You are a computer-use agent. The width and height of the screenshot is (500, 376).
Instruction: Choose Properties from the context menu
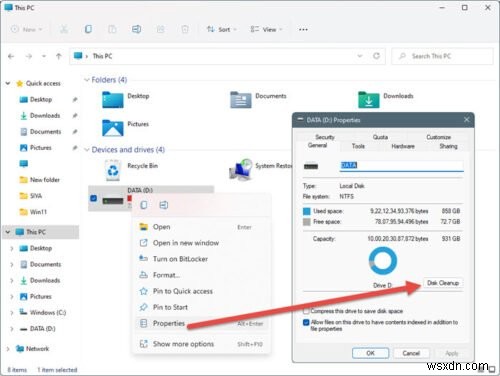pos(201,323)
